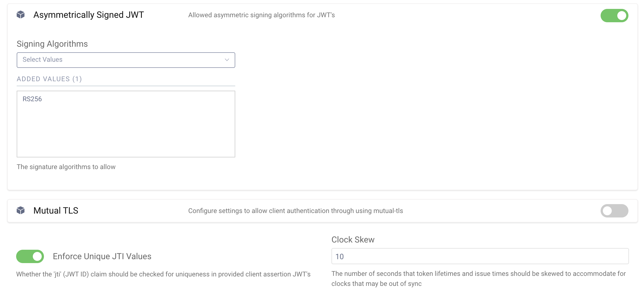Click the Enforce Unique JTI Values label
The height and width of the screenshot is (292, 644).
102,256
